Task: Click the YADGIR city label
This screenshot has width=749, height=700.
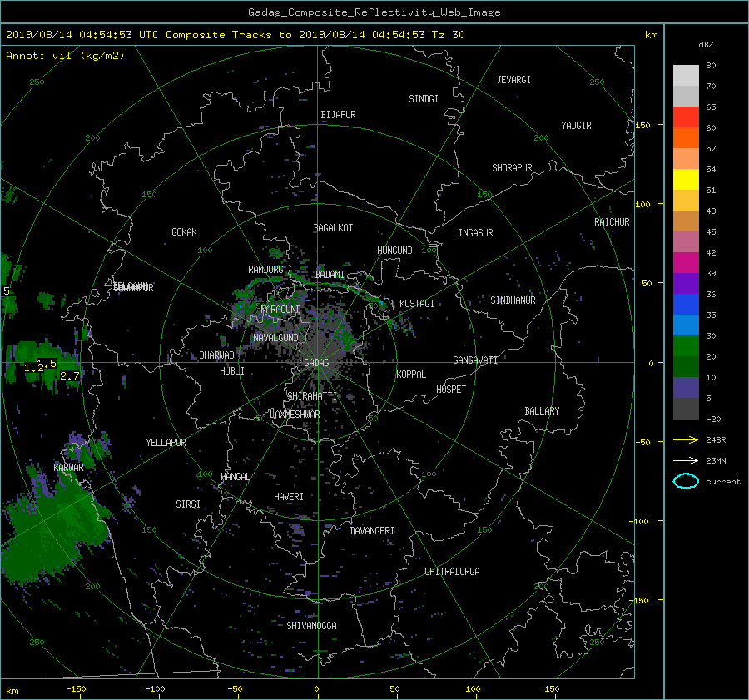Action: point(576,126)
